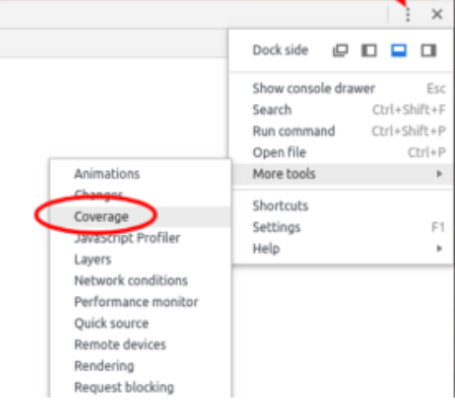Open the DevTools three-dot customize menu
The height and width of the screenshot is (410, 455).
tap(407, 15)
